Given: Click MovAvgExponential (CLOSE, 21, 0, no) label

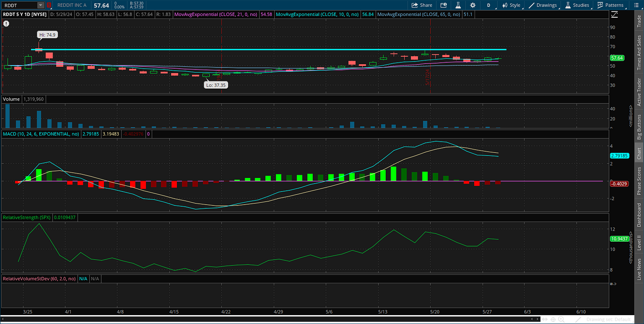Looking at the screenshot, I should [x=216, y=14].
